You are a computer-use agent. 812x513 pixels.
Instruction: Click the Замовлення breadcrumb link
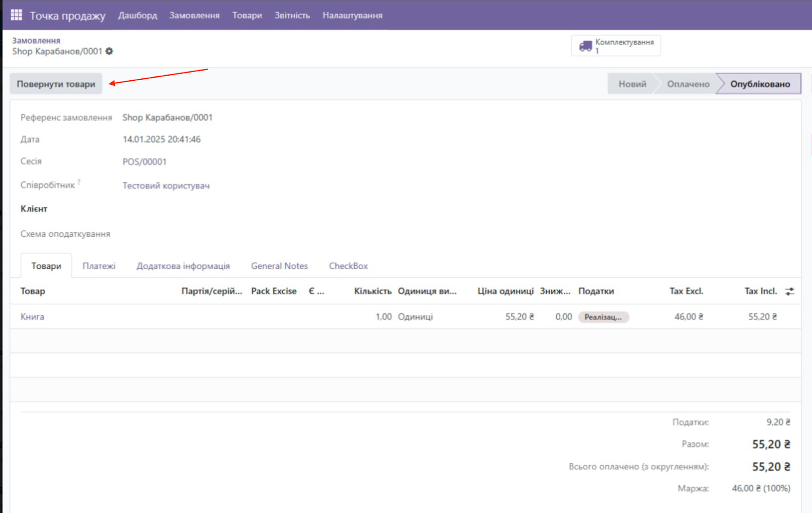36,41
